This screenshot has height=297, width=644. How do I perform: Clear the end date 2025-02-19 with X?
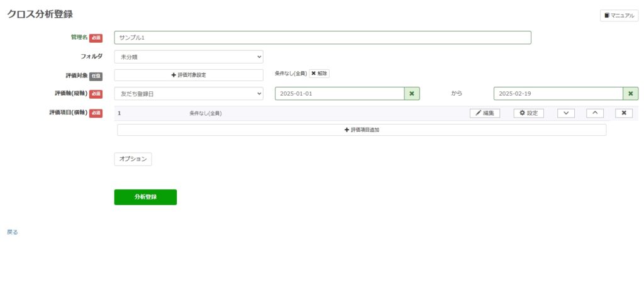(630, 94)
